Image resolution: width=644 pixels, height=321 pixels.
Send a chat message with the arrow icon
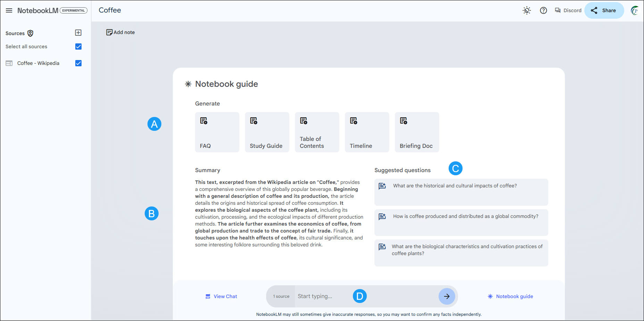[x=447, y=296]
